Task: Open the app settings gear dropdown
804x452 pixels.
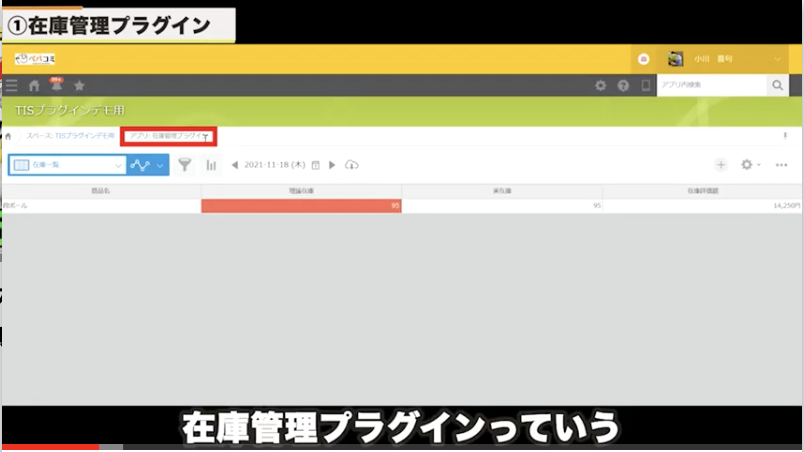Action: [750, 165]
